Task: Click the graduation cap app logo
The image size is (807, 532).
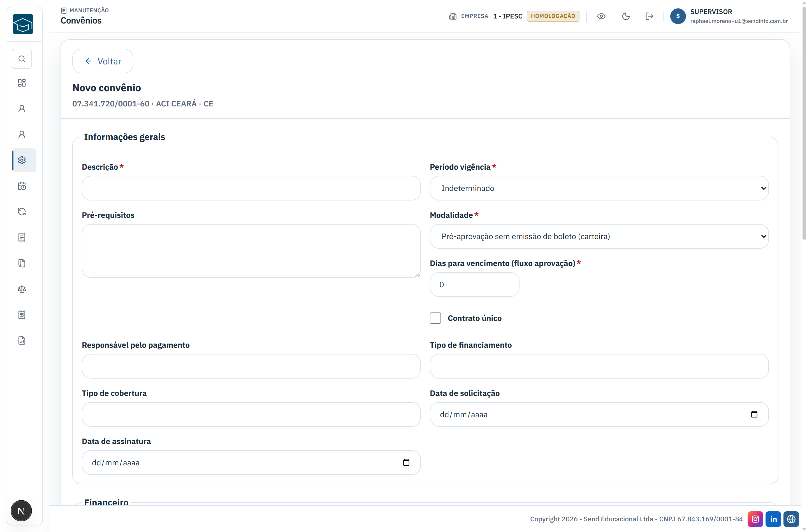Action: 23,24
